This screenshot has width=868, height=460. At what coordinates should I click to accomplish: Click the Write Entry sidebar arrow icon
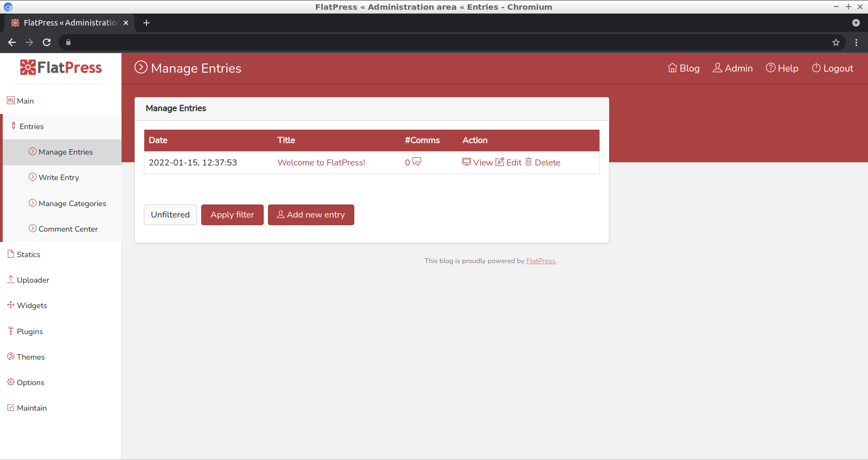[x=33, y=177]
